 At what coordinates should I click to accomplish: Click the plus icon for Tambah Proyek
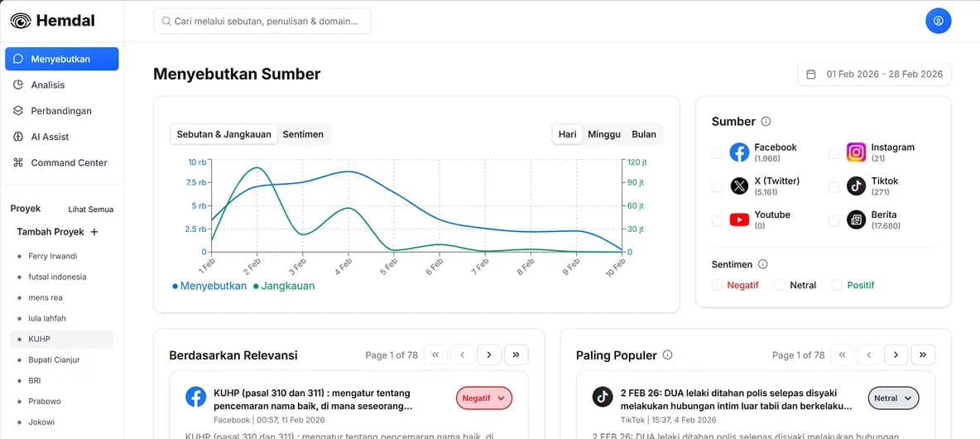click(x=94, y=232)
